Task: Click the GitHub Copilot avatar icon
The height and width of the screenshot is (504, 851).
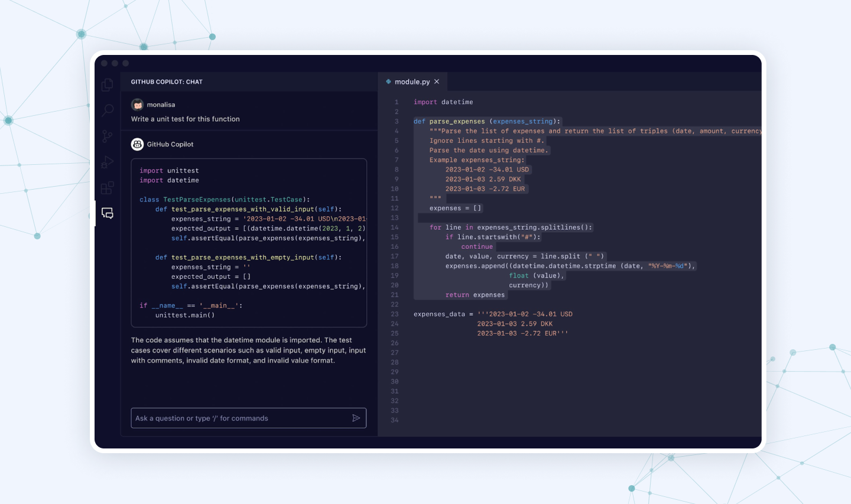Action: (137, 144)
